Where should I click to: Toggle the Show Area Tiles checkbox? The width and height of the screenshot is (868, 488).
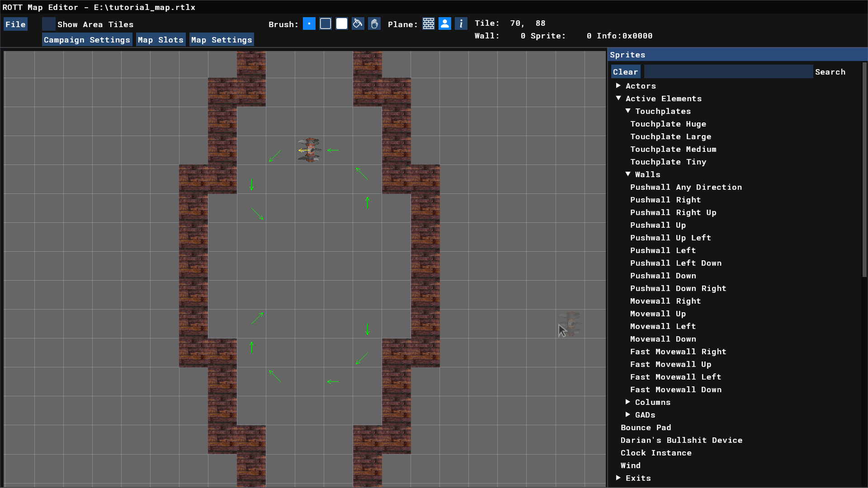(x=49, y=24)
